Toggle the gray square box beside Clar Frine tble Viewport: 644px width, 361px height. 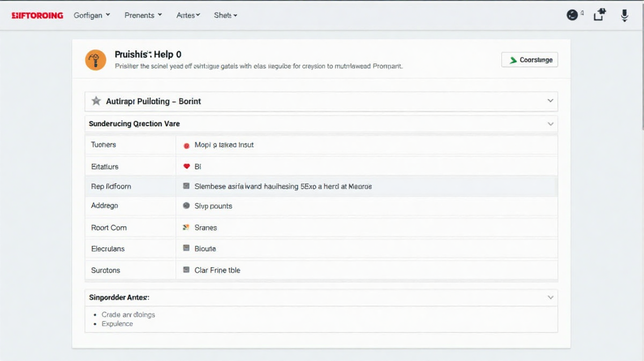[186, 270]
